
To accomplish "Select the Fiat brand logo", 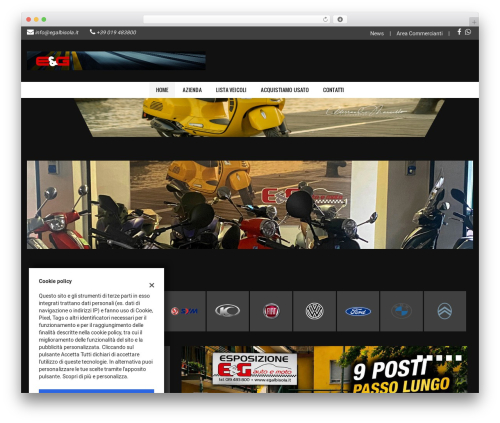I will (271, 311).
